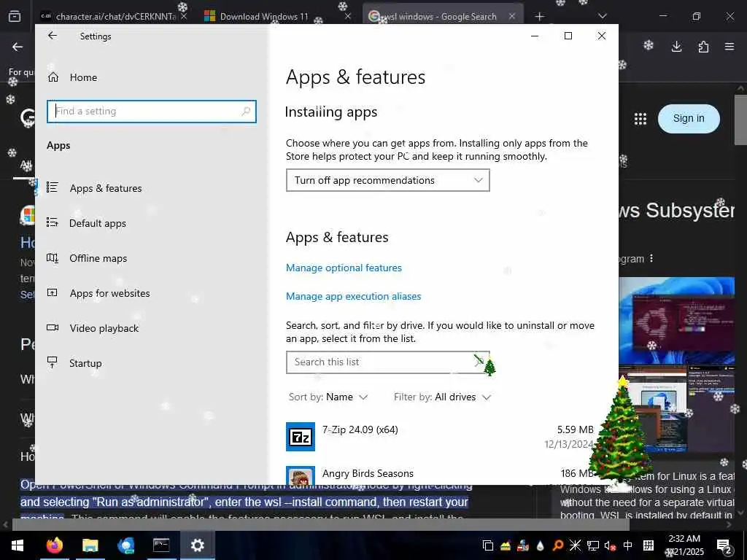Open the Windows Start menu

coord(18,545)
